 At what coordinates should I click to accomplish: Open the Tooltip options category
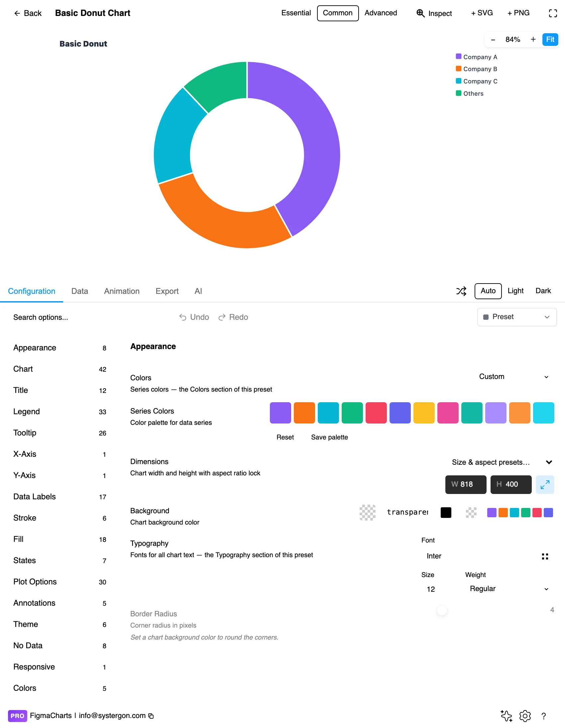pos(60,433)
